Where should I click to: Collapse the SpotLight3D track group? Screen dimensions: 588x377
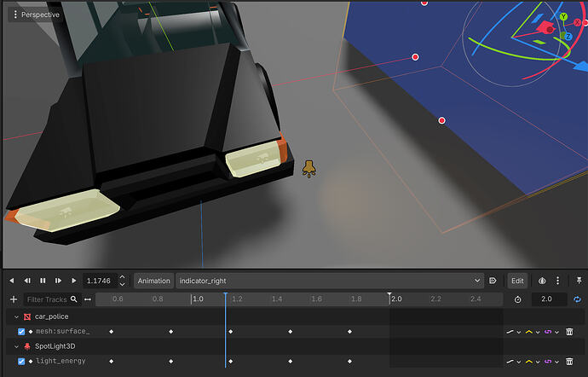16,346
